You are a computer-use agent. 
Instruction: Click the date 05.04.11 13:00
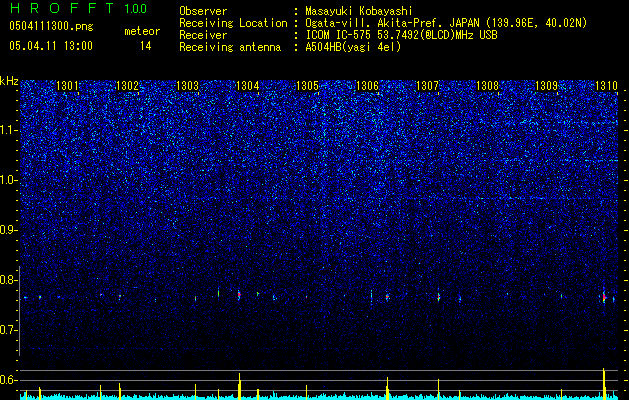[51, 46]
